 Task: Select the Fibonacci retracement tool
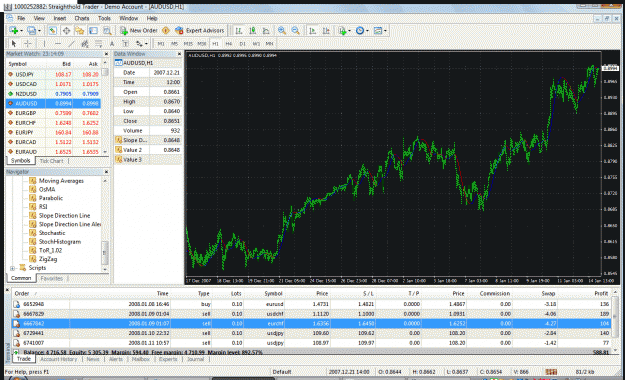[x=98, y=43]
